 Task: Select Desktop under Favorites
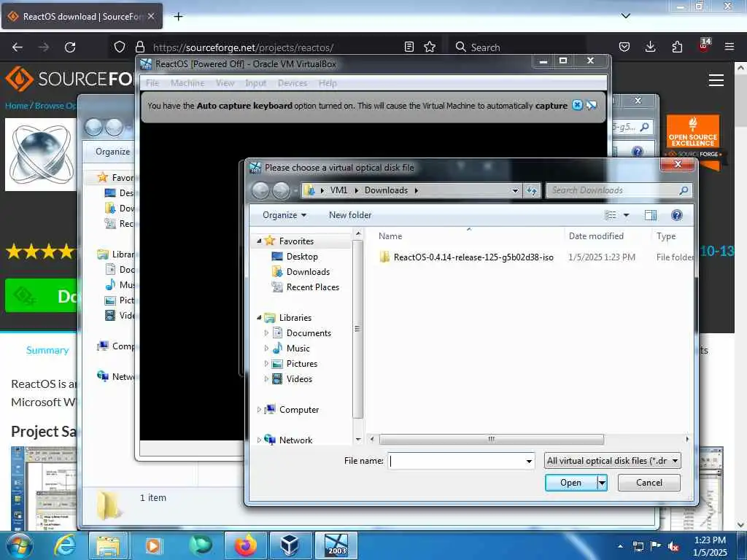302,256
